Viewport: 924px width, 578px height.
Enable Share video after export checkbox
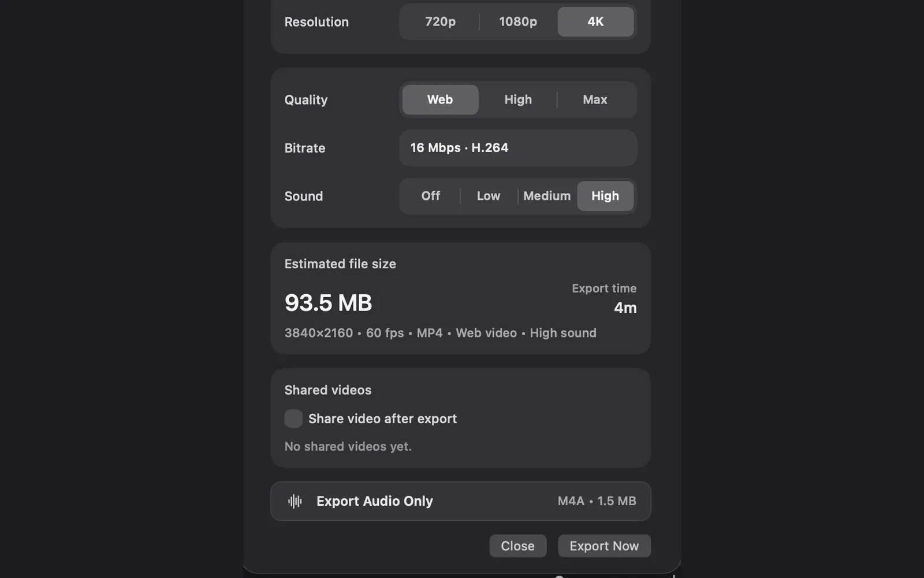293,418
